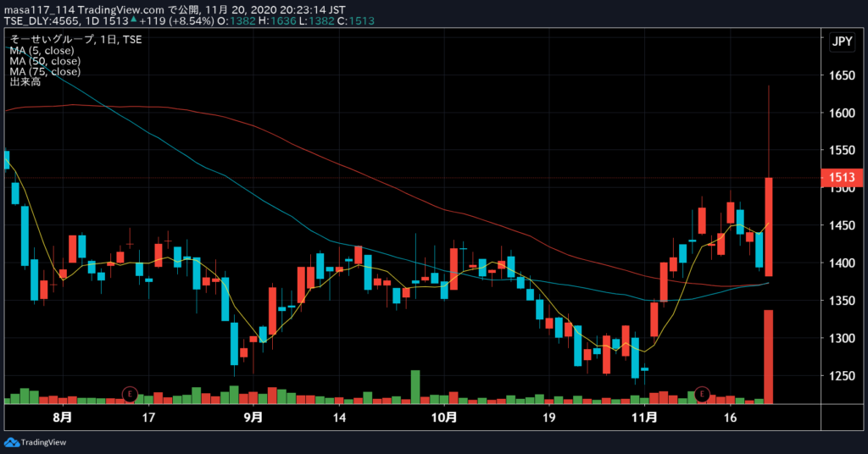Click the 14 date axis label
The width and height of the screenshot is (868, 454).
click(x=339, y=418)
